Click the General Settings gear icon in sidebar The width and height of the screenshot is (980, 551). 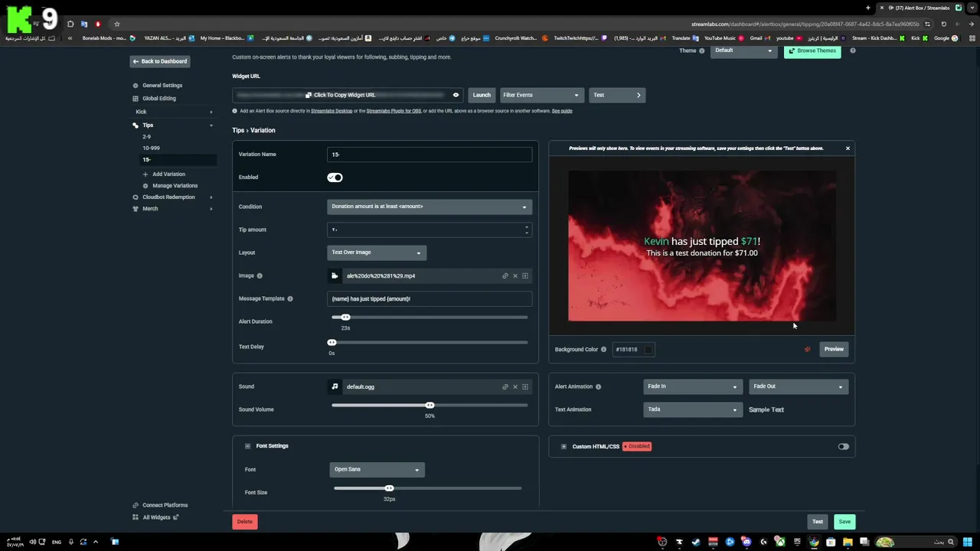pyautogui.click(x=136, y=86)
